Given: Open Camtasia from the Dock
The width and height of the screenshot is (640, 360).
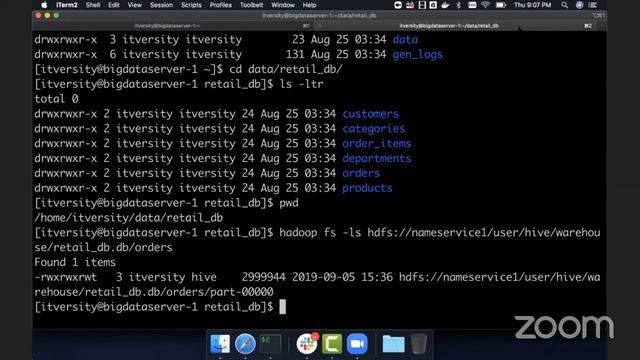Looking at the screenshot, I should pyautogui.click(x=332, y=344).
